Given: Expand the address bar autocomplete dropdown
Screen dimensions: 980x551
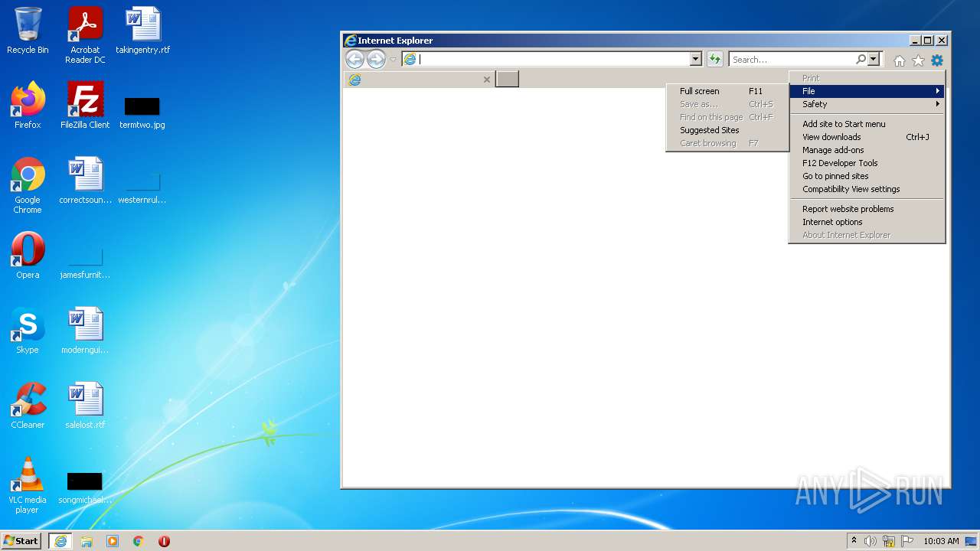Looking at the screenshot, I should pyautogui.click(x=695, y=59).
